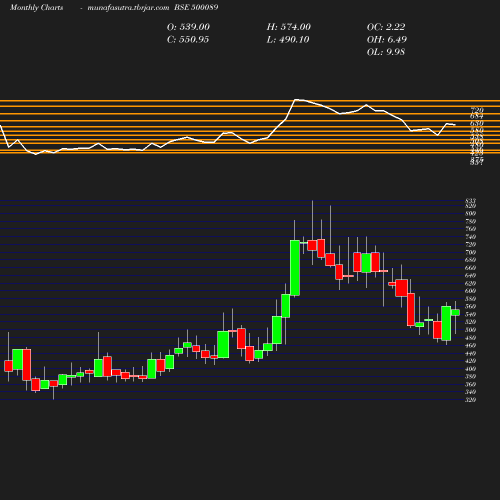Screen dimensions: 500x500
Task: Click the 400 label on candlestick price axis
Action: click(x=470, y=369)
